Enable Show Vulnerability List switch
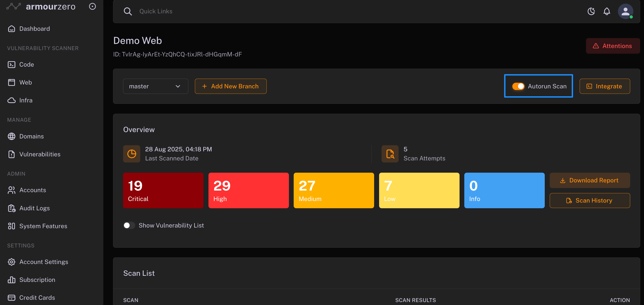The image size is (644, 305). [129, 225]
